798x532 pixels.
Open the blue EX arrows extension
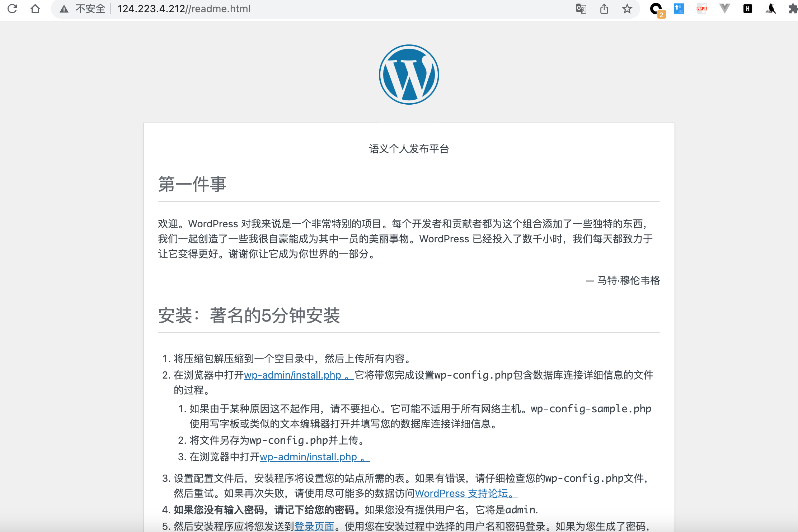[x=679, y=9]
